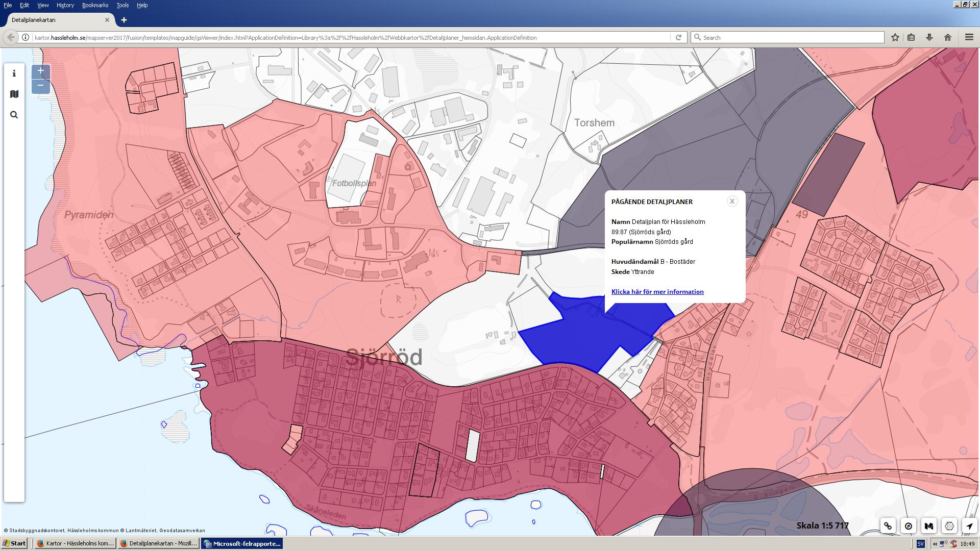Open the Help menu

coord(142,5)
